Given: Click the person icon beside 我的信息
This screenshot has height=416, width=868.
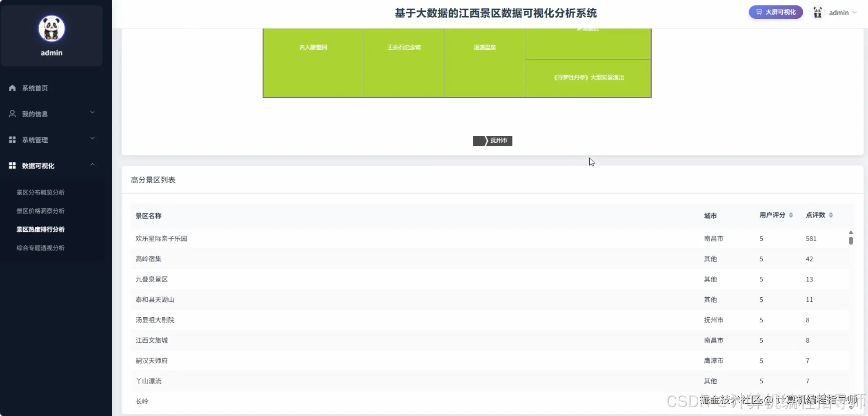Looking at the screenshot, I should coord(12,114).
